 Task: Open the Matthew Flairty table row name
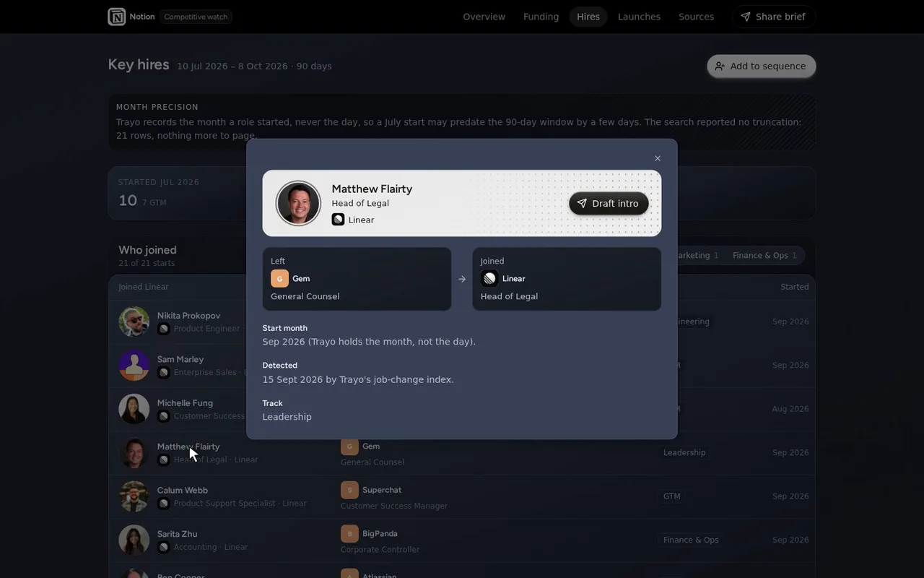click(188, 447)
